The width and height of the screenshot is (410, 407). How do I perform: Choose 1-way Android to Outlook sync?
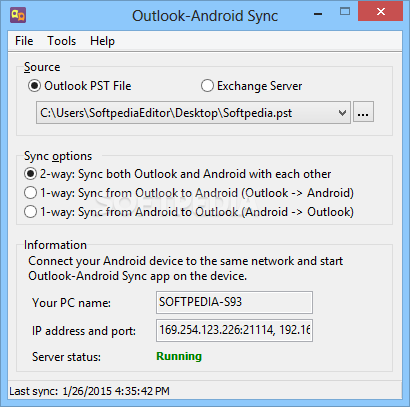pyautogui.click(x=189, y=212)
